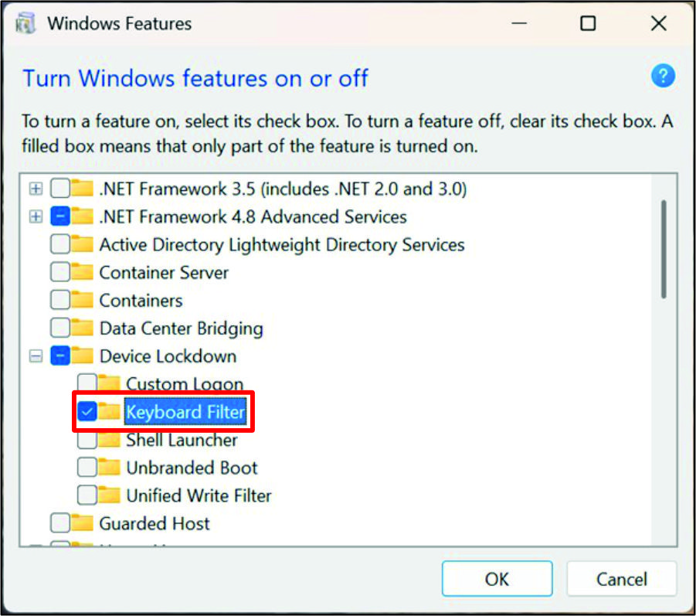Image resolution: width=696 pixels, height=616 pixels.
Task: Click the Data Center Bridging folder icon
Action: coord(82,328)
